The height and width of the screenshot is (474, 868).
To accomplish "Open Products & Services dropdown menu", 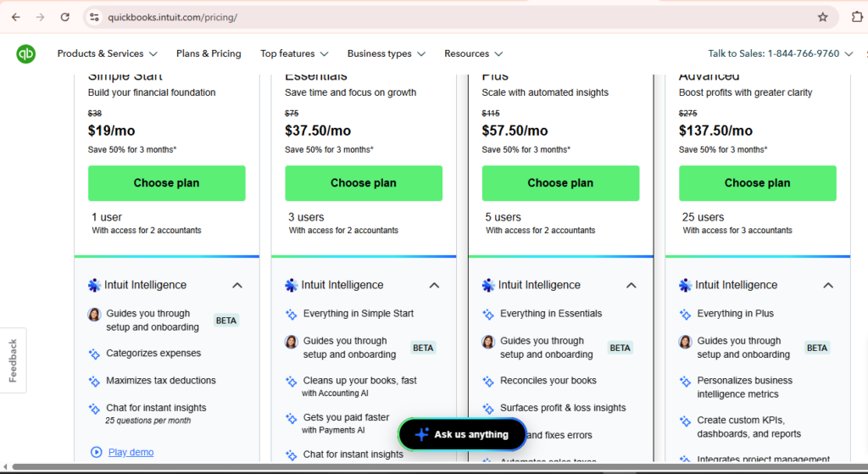I will point(108,53).
